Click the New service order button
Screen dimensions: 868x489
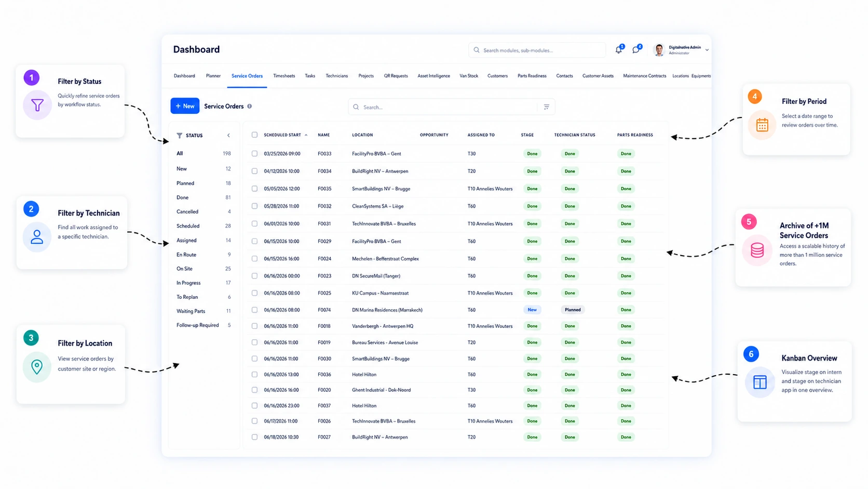pyautogui.click(x=185, y=106)
